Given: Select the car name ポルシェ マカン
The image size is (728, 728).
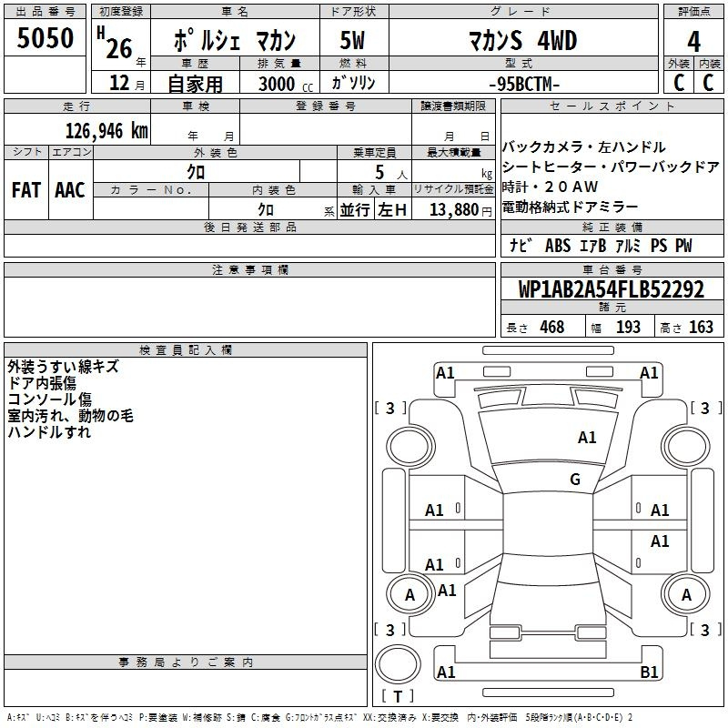Looking at the screenshot, I should tap(235, 40).
